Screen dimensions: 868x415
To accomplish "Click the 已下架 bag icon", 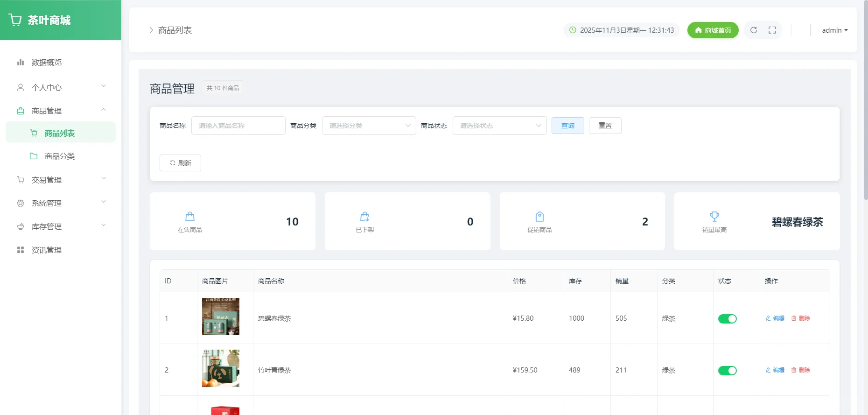I will pos(365,217).
